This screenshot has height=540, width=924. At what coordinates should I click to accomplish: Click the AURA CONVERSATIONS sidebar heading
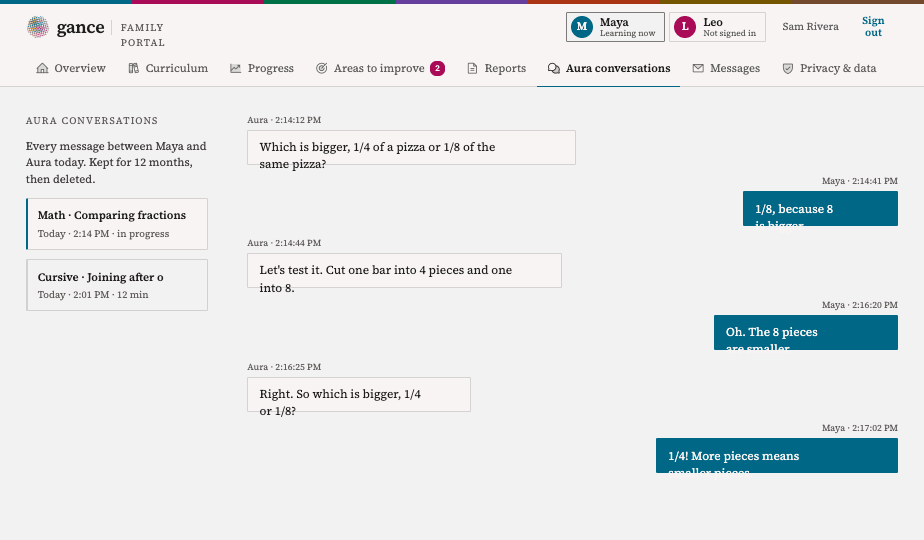point(92,121)
